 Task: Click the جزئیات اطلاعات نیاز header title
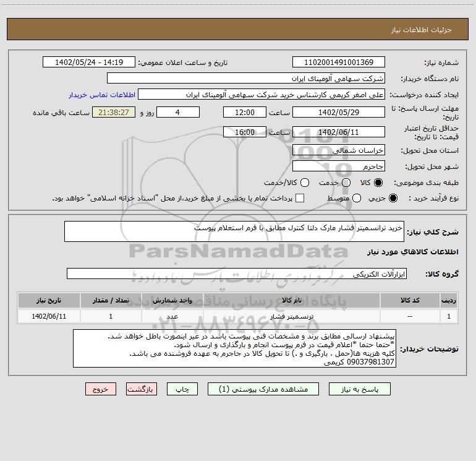[x=422, y=30]
